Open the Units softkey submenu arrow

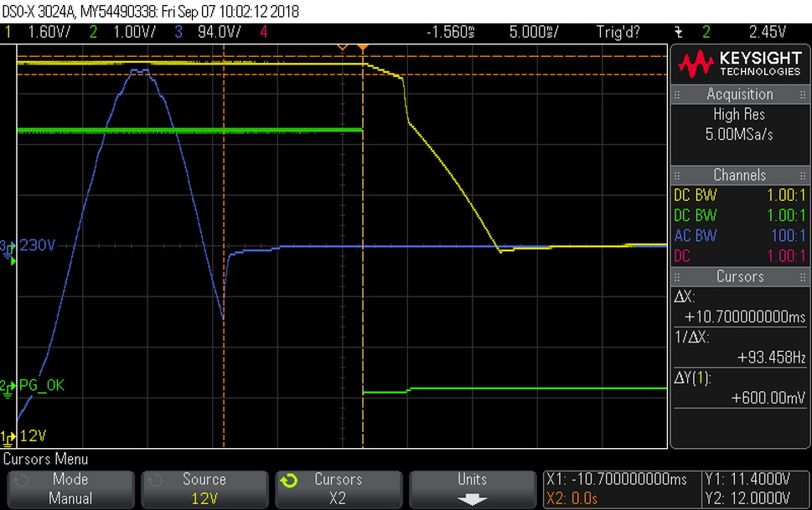[472, 500]
